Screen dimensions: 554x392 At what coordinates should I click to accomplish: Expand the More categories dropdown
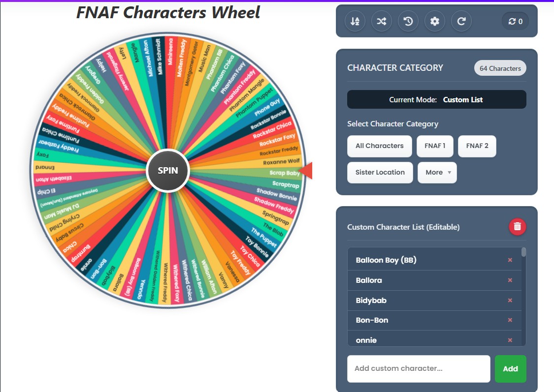pos(437,173)
